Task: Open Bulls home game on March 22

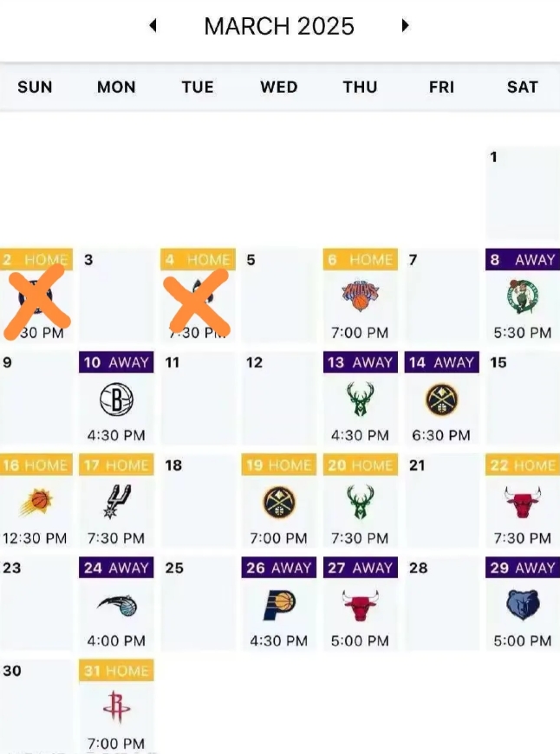Action: point(523,501)
